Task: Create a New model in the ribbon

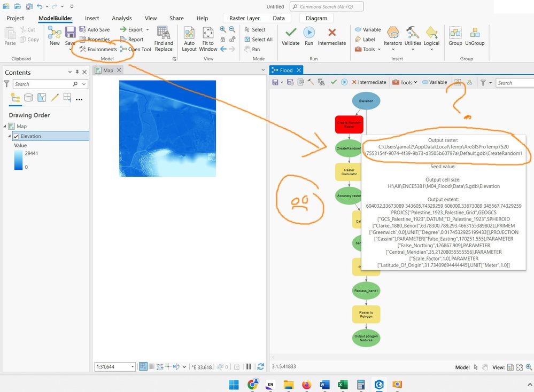Action: [55, 36]
